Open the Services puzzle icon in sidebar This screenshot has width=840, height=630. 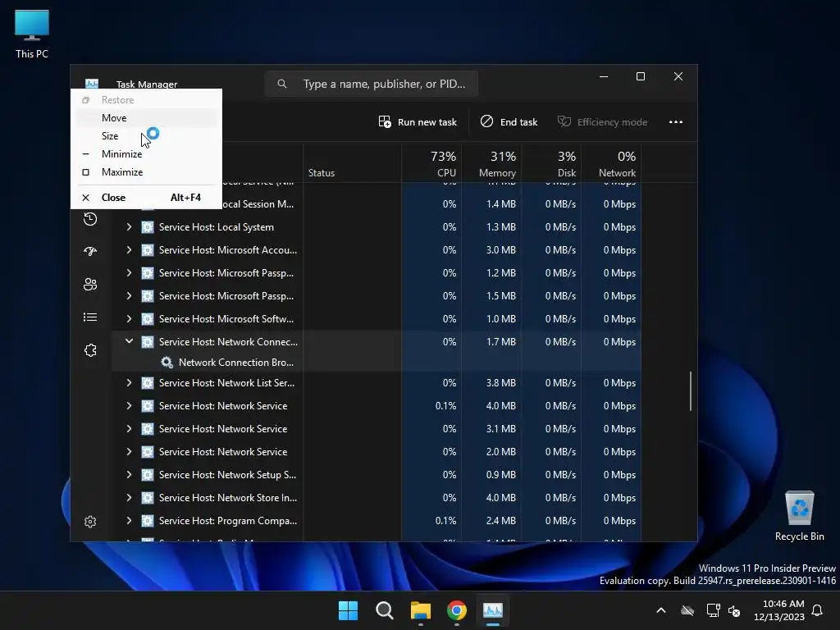pos(90,350)
